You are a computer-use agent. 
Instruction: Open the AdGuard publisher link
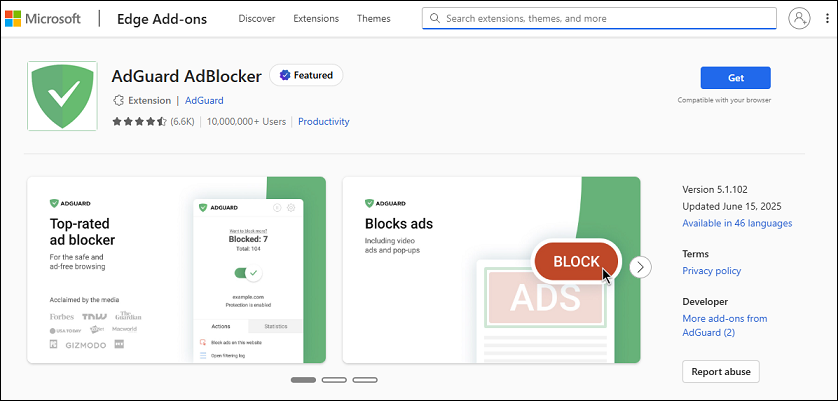(x=204, y=101)
